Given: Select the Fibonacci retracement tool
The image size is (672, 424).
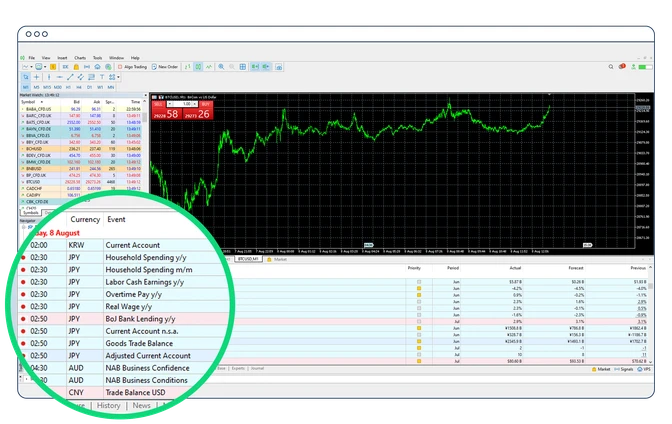Looking at the screenshot, I should [x=91, y=77].
